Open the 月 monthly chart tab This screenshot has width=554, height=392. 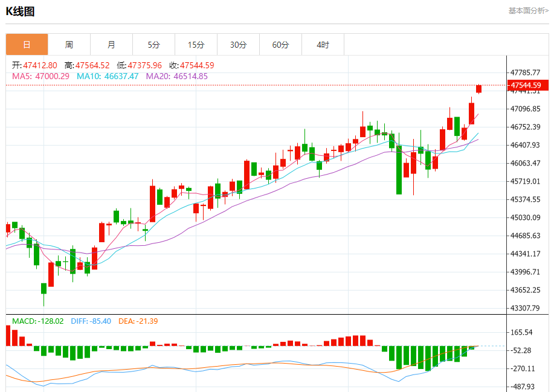point(111,45)
